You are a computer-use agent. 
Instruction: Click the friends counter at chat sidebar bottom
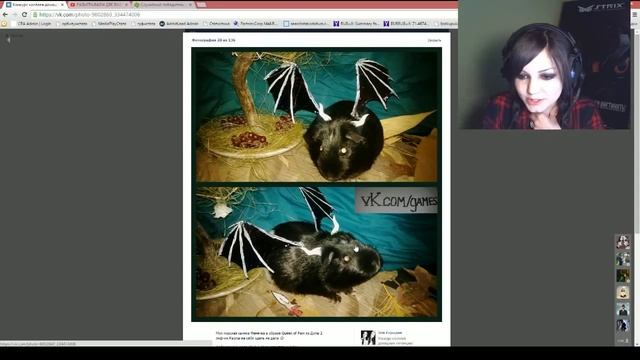[623, 340]
